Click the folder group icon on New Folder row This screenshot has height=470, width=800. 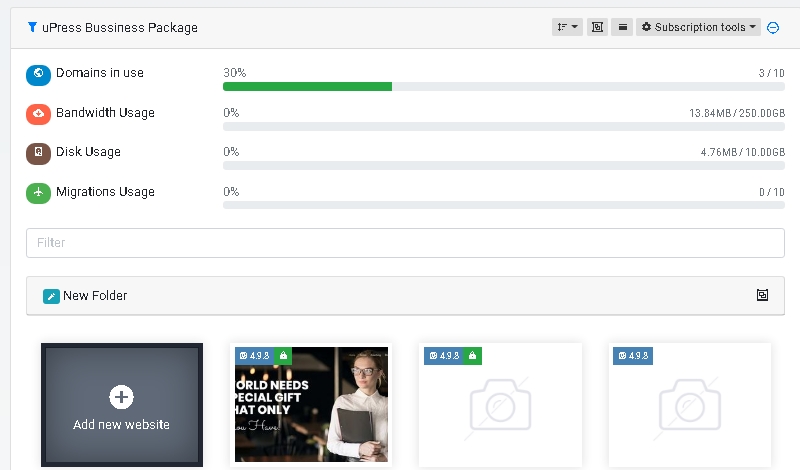[762, 295]
